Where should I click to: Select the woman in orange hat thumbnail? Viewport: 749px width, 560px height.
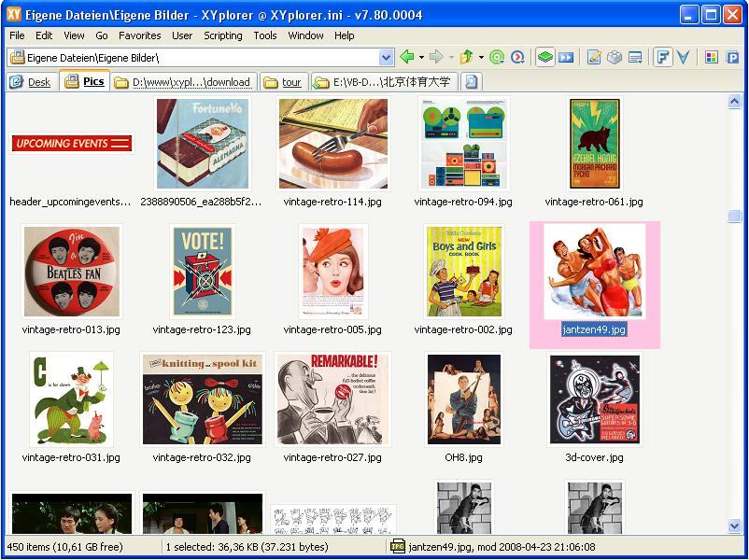333,272
